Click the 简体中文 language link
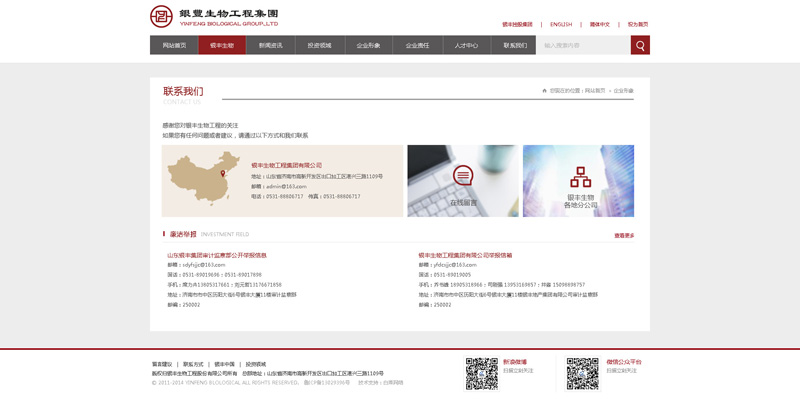Viewport: 800px width, 399px height. (599, 24)
